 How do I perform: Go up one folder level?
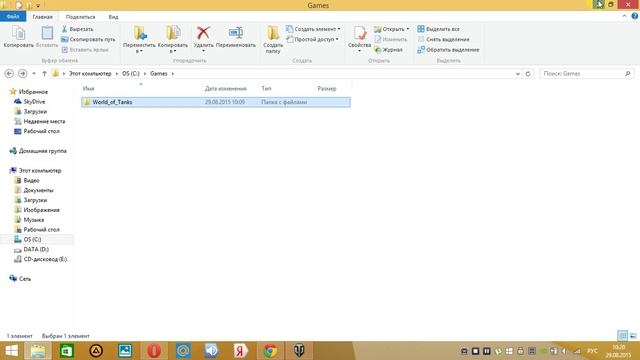pos(44,73)
